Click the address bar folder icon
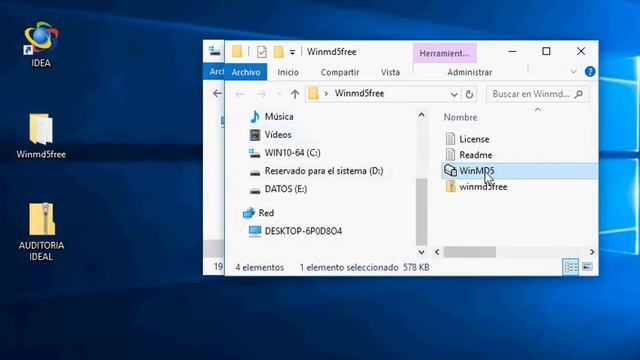The height and width of the screenshot is (360, 640). coord(313,93)
